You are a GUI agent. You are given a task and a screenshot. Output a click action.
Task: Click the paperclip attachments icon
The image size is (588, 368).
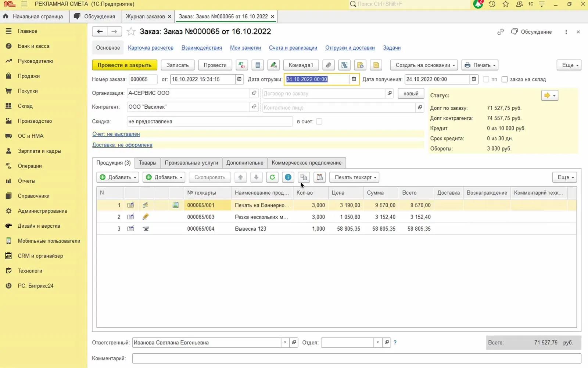(329, 65)
